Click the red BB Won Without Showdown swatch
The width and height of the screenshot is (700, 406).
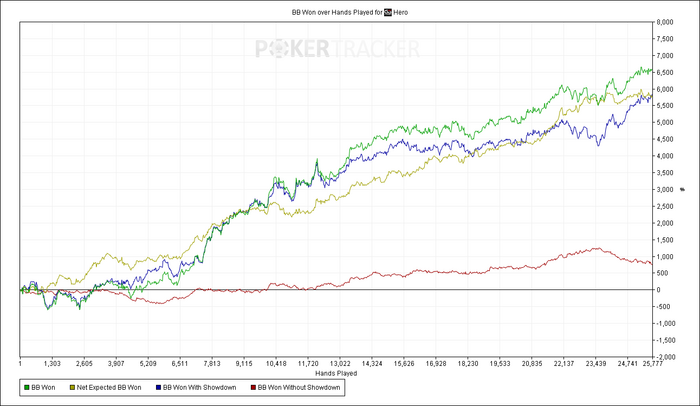pyautogui.click(x=253, y=388)
